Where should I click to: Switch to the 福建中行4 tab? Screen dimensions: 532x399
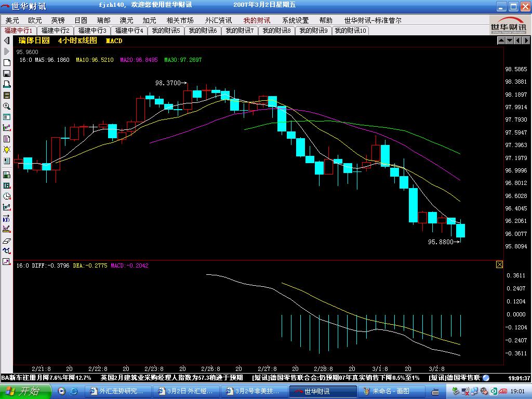point(129,31)
